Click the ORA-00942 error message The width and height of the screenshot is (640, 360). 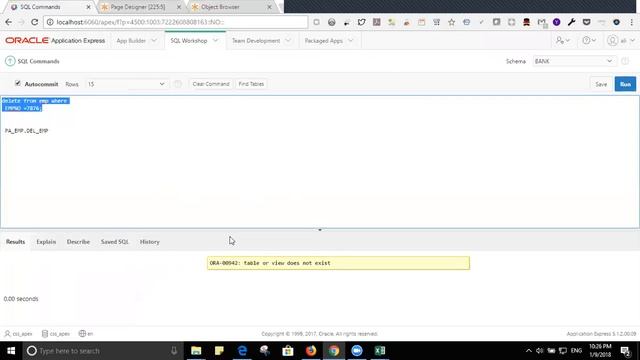pos(338,263)
